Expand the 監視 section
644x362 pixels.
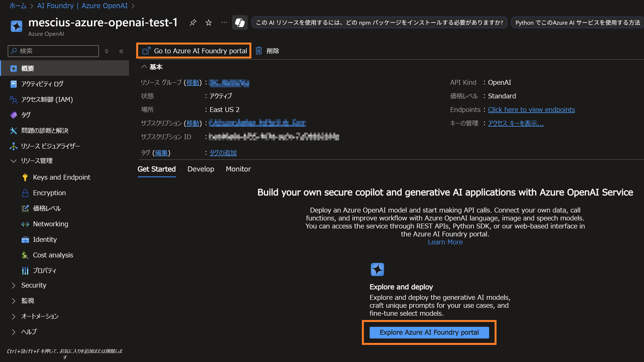(13, 301)
